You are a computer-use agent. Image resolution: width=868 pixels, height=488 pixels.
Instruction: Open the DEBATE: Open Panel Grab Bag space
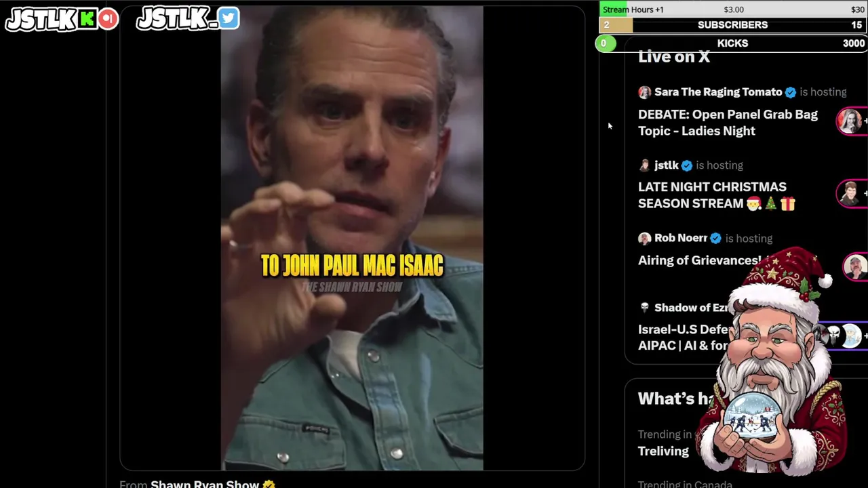728,123
